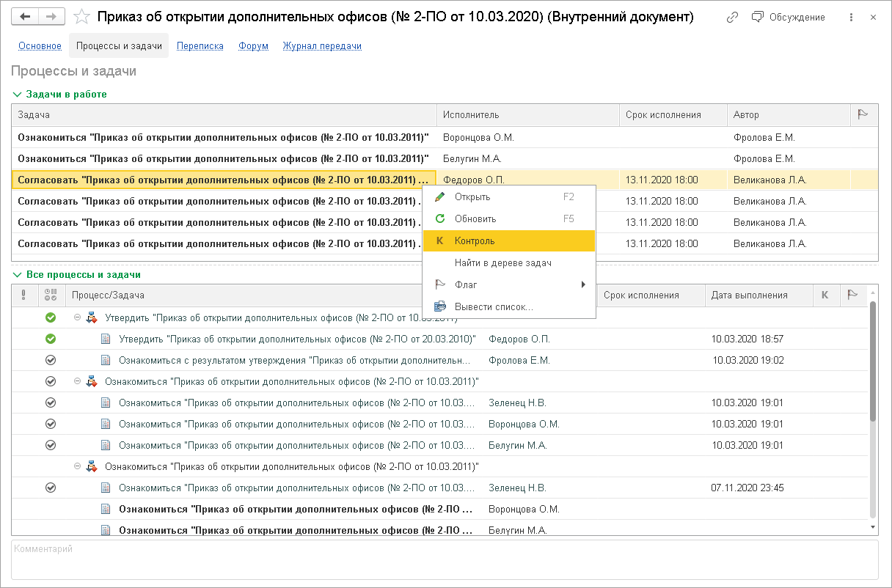Switch to the Основное tab
The image size is (892, 588).
coord(40,45)
